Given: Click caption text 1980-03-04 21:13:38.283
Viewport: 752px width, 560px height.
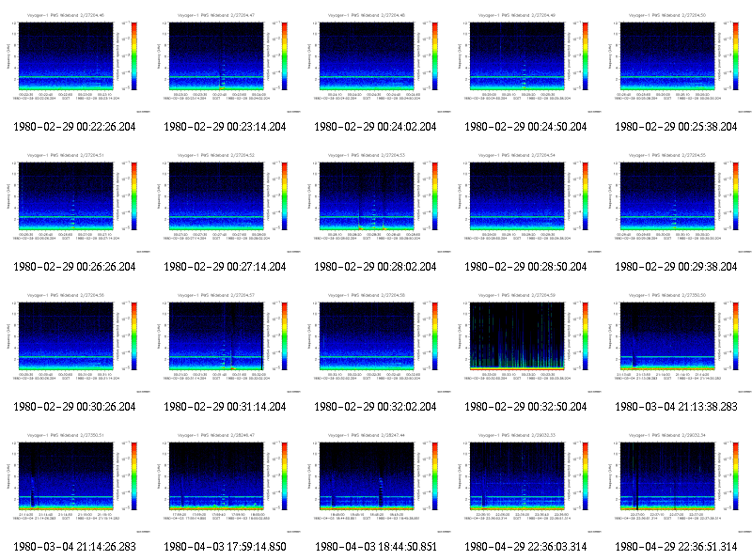Looking at the screenshot, I should click(x=676, y=407).
